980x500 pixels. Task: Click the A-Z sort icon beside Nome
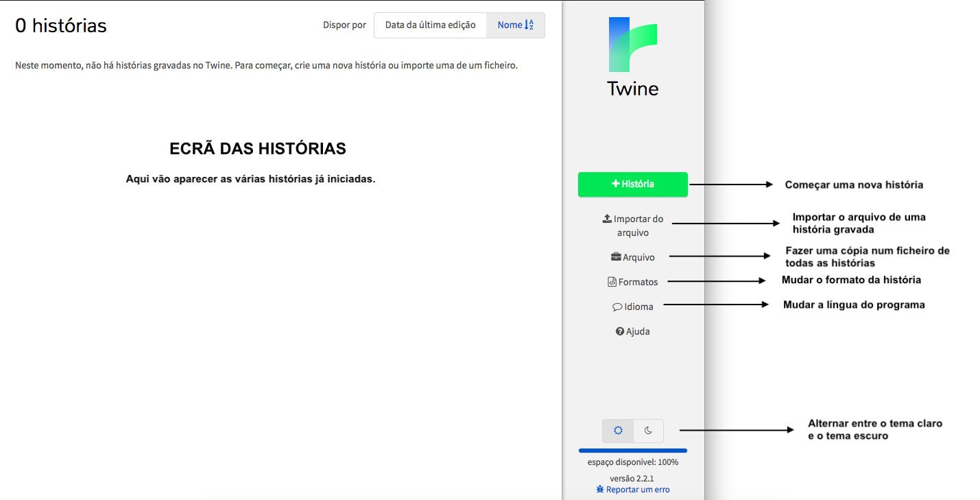click(x=529, y=25)
